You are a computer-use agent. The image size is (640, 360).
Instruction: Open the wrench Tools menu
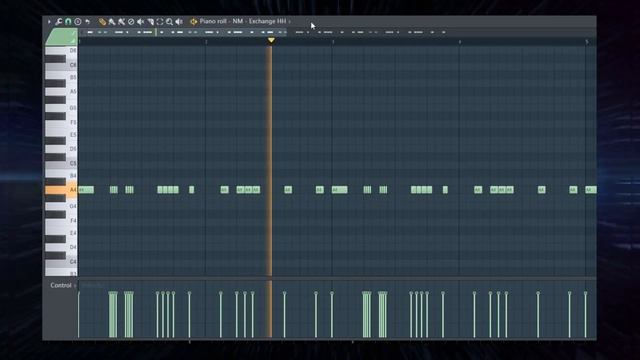coord(58,22)
